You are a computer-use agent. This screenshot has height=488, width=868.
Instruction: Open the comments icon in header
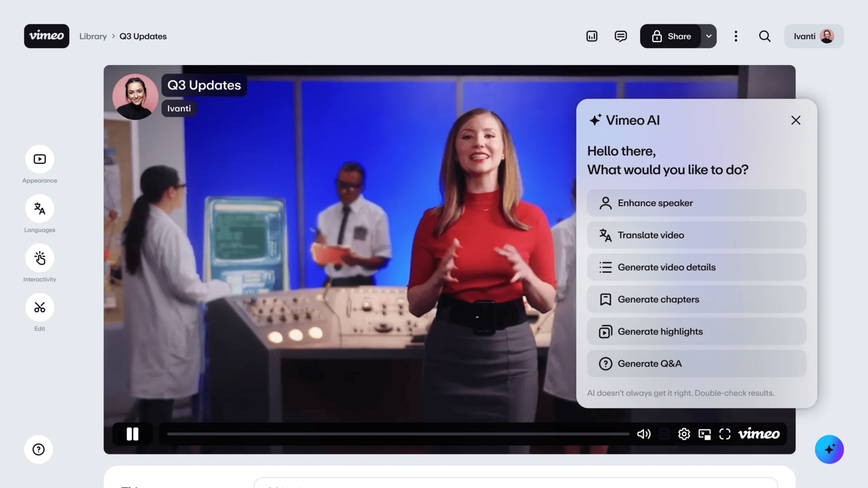pos(621,36)
